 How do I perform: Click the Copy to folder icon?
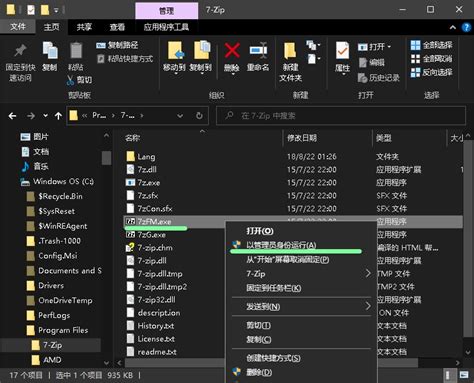pos(202,51)
